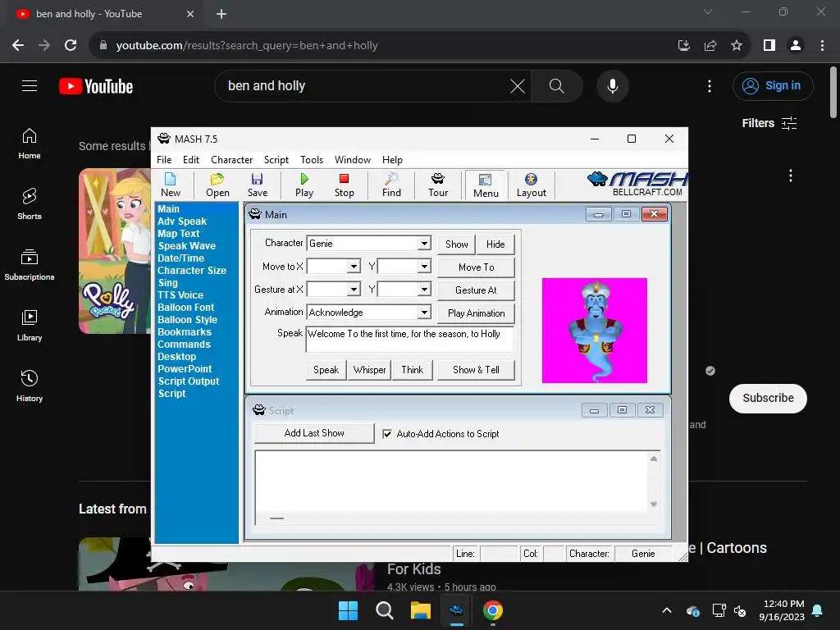Go to Home in the YouTube sidebar

[x=30, y=144]
